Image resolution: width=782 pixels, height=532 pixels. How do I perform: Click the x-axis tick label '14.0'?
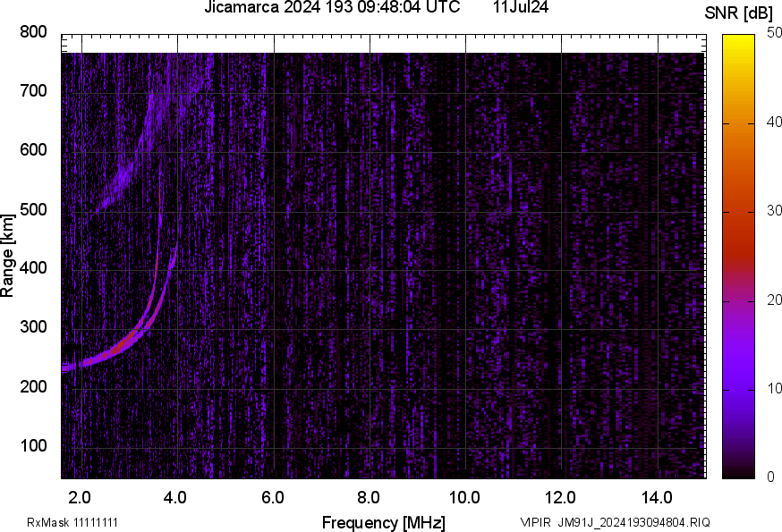point(657,498)
